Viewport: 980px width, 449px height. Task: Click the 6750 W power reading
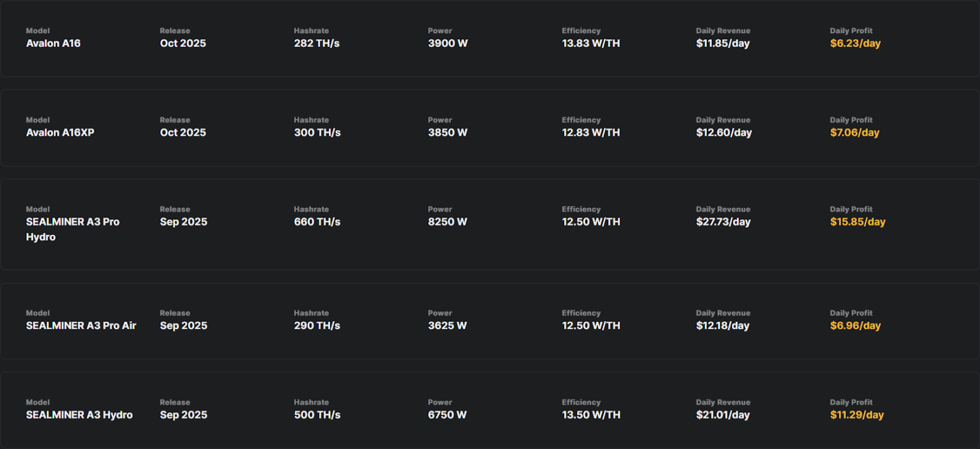447,415
